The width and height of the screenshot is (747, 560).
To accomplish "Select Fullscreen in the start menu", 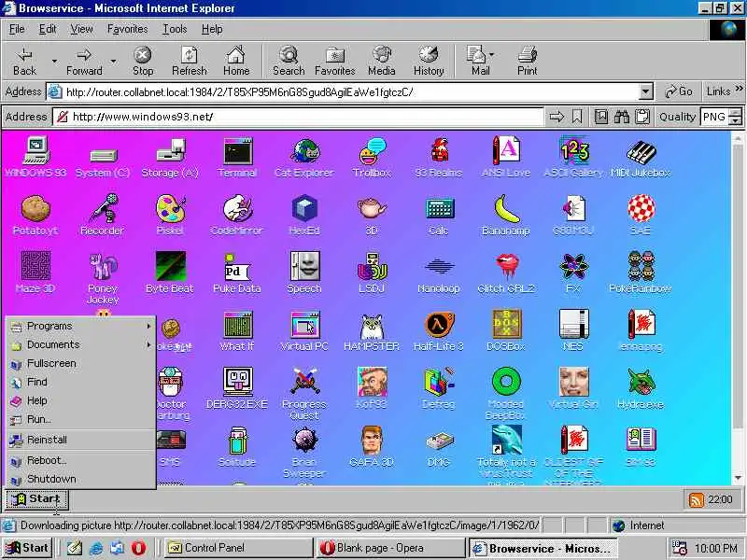I will (81, 363).
